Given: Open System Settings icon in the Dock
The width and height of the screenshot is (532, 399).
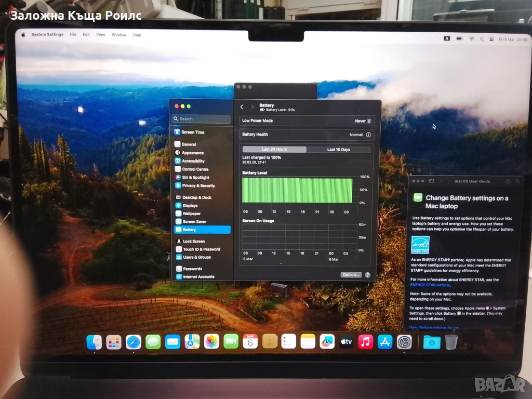Looking at the screenshot, I should point(404,342).
